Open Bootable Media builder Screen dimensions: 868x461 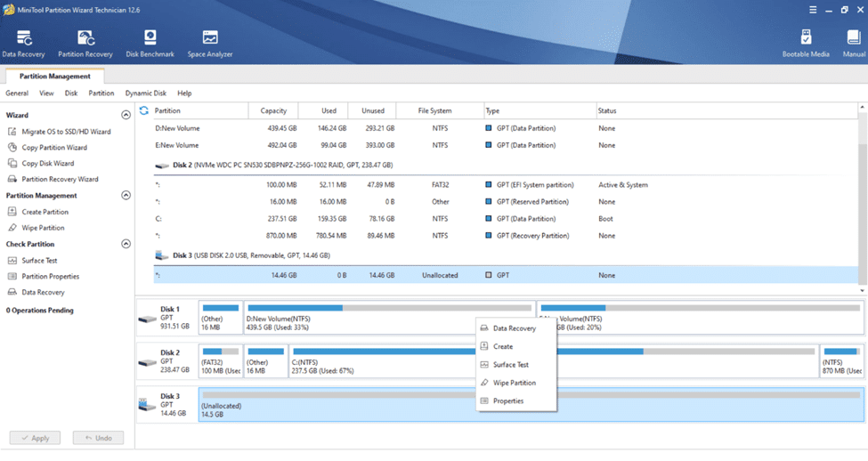[806, 44]
